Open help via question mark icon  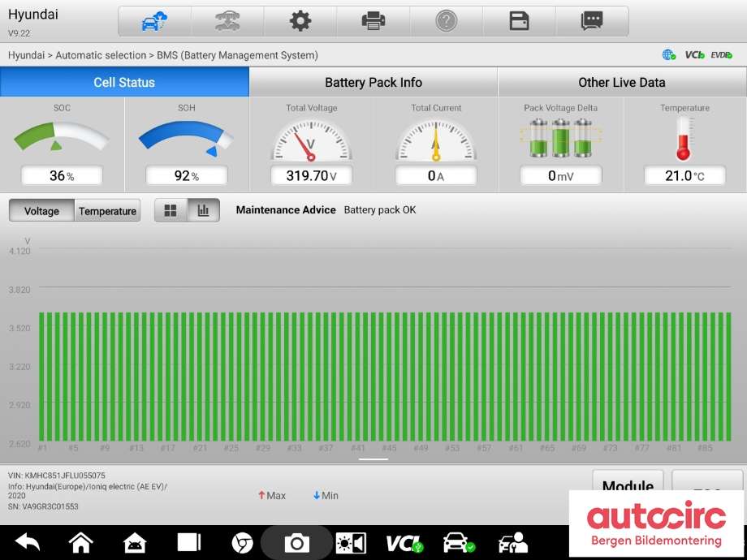click(x=447, y=21)
